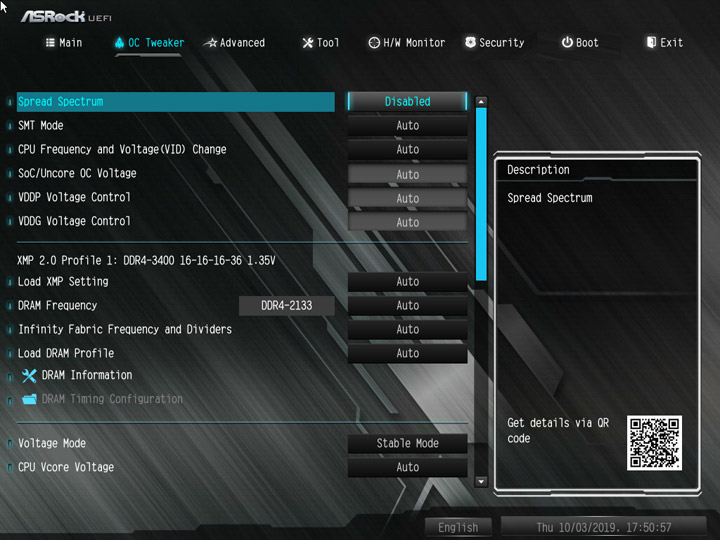The height and width of the screenshot is (540, 720).
Task: Click the OC Tweaker rocket icon
Action: [x=119, y=43]
